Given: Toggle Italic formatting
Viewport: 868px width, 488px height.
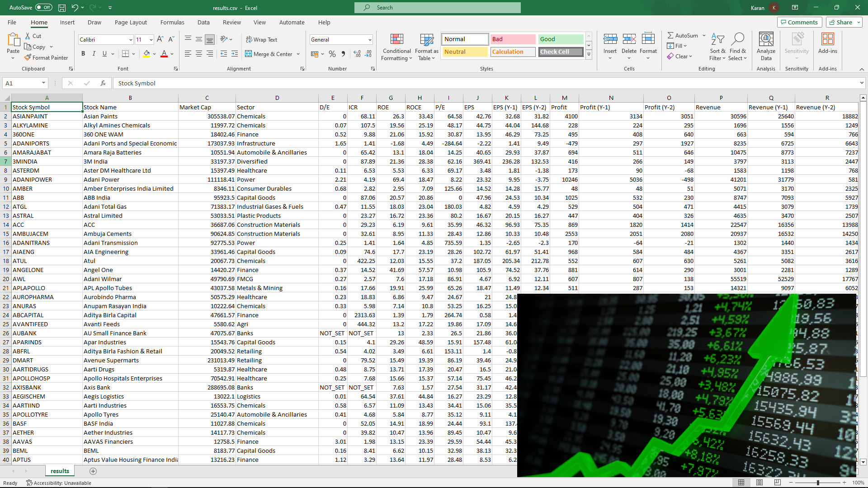Looking at the screenshot, I should 94,54.
